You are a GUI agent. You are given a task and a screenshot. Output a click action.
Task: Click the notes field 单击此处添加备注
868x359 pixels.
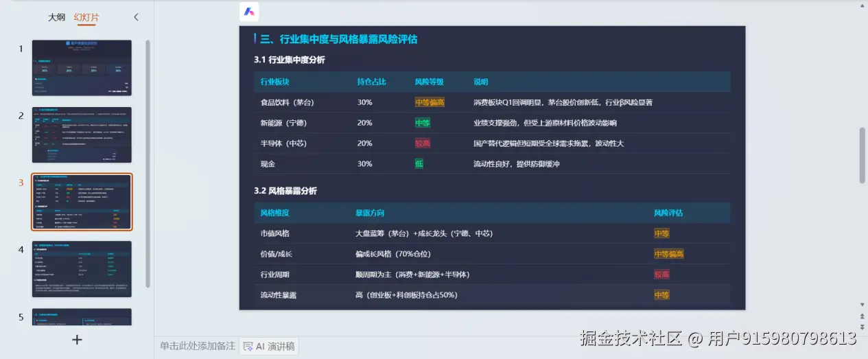[x=198, y=346]
